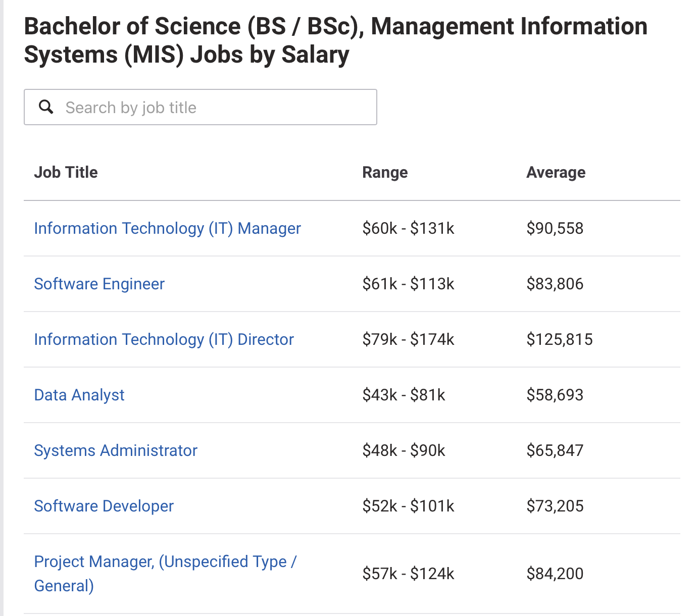
Task: Click the Average column header
Action: tap(556, 172)
